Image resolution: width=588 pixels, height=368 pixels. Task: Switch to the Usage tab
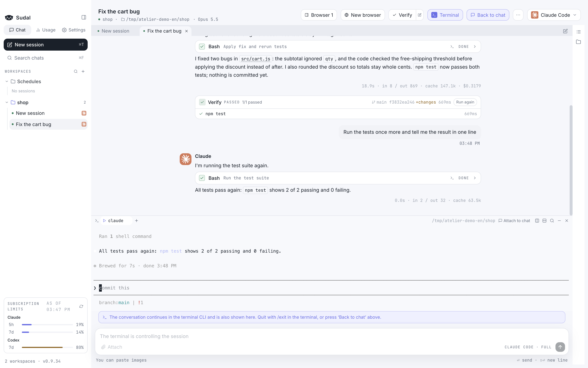[46, 30]
